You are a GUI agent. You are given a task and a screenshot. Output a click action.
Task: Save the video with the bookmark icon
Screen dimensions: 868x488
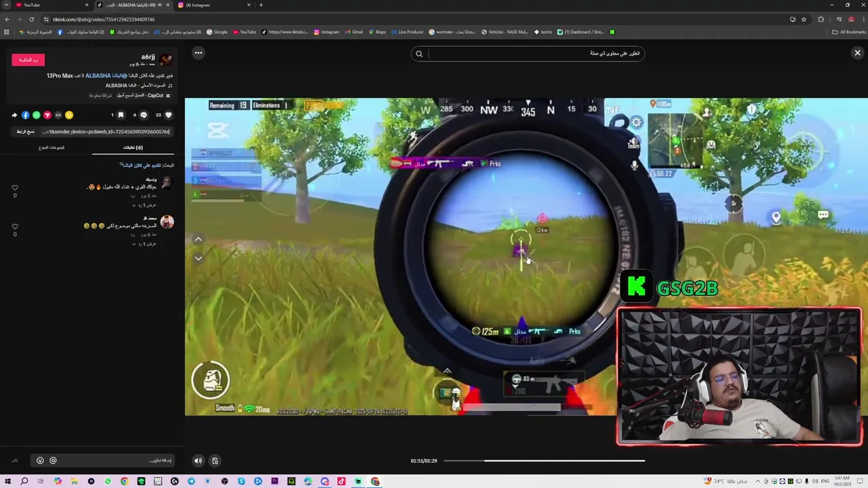(x=121, y=115)
